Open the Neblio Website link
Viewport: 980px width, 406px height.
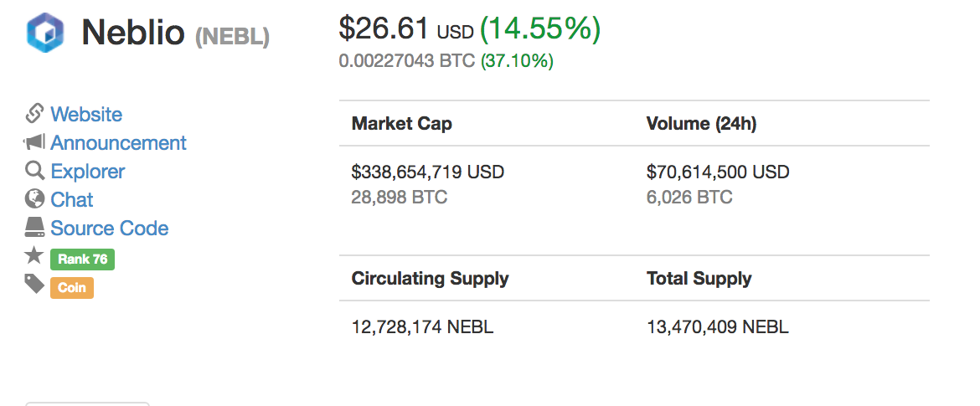[x=86, y=115]
